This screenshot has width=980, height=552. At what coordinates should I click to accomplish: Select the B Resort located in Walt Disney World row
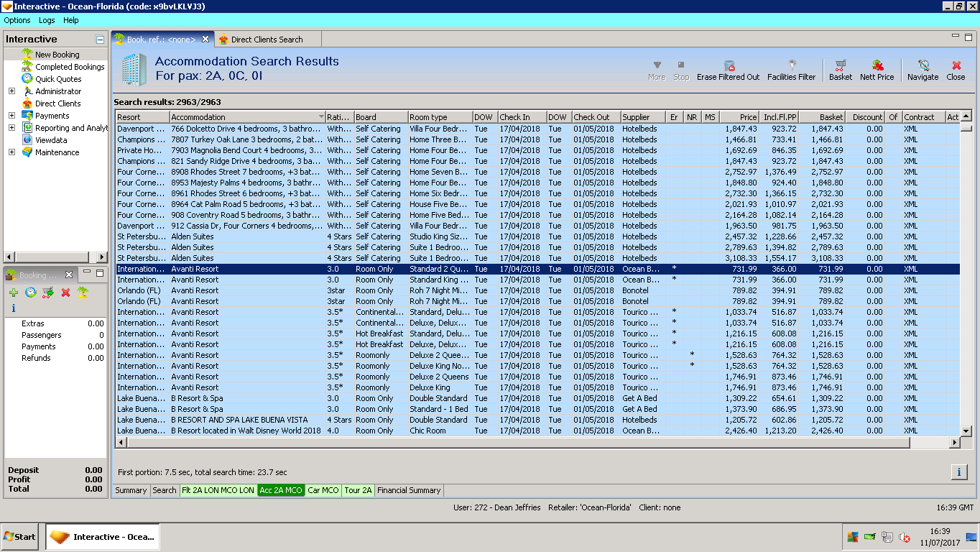pos(538,431)
